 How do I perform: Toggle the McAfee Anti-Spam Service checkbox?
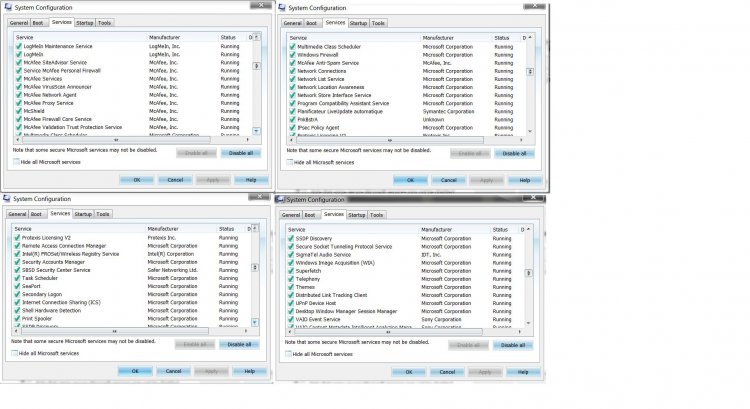(x=292, y=63)
